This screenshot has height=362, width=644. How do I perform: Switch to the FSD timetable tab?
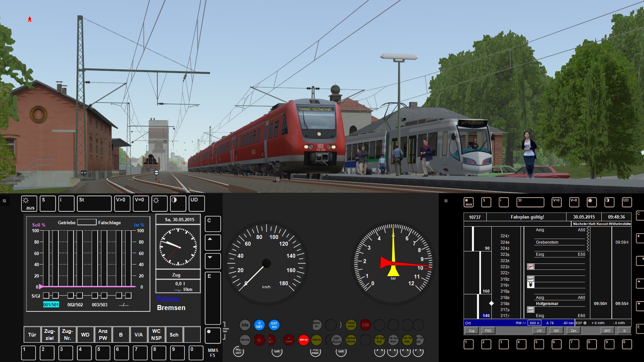point(488,330)
